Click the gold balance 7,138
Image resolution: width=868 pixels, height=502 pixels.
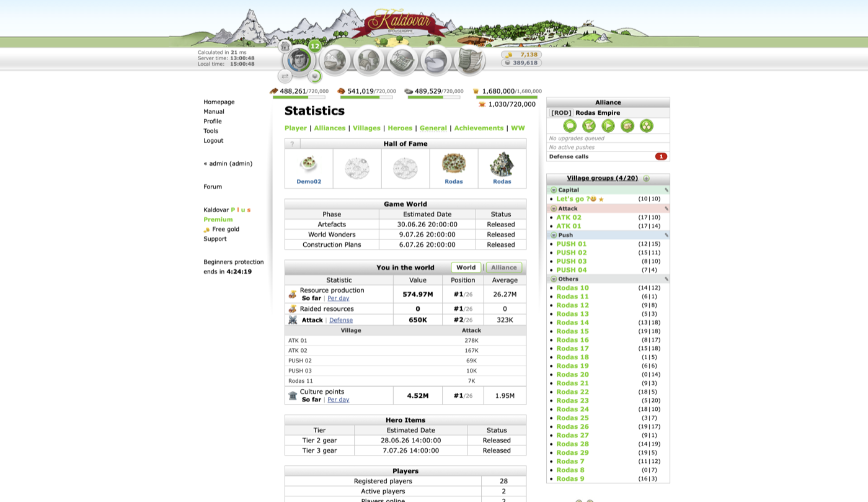click(x=521, y=55)
